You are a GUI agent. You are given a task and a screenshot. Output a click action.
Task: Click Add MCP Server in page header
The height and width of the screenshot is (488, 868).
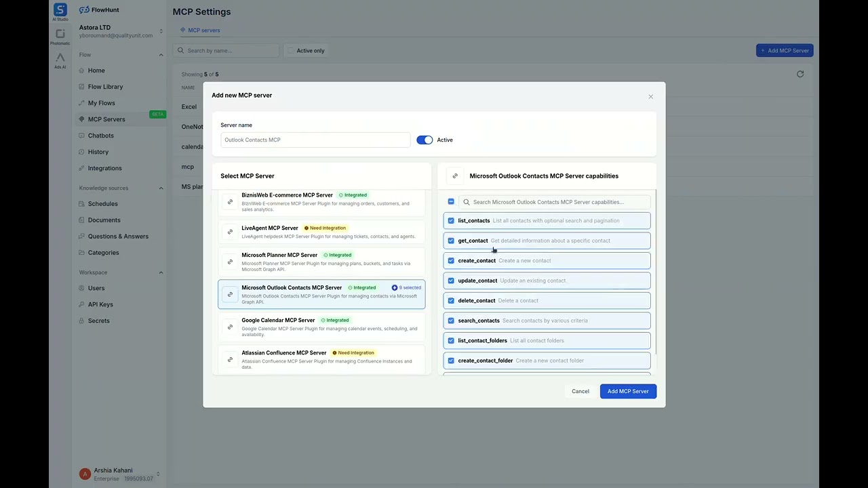[x=785, y=51]
